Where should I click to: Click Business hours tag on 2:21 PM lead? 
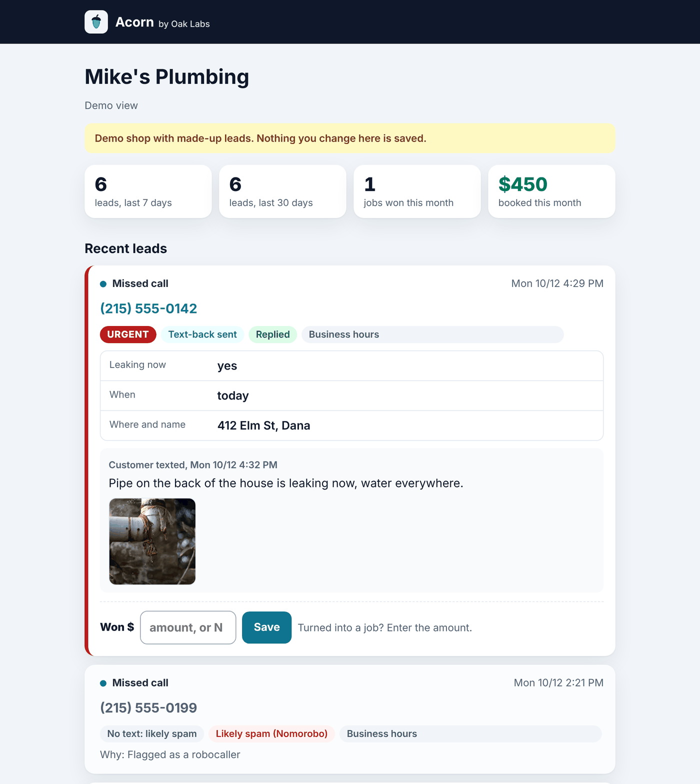pos(470,733)
